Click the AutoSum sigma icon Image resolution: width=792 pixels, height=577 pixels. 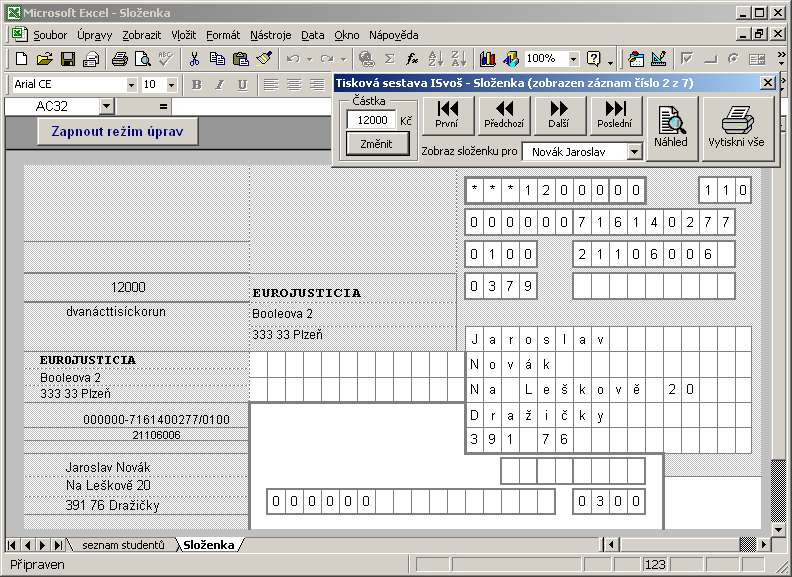point(389,59)
